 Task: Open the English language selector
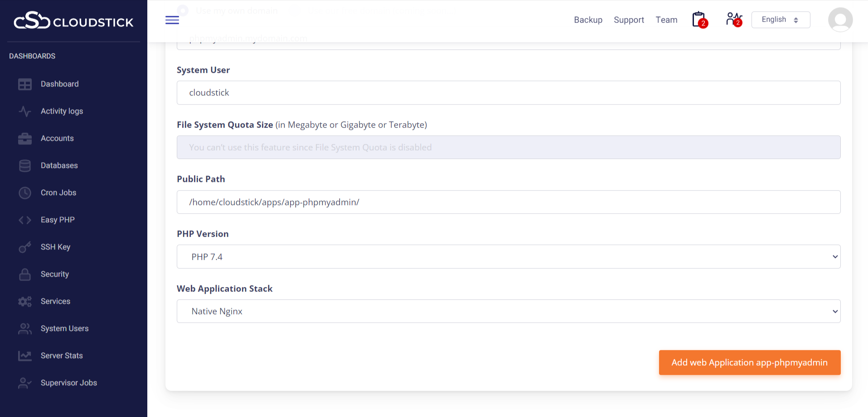[x=780, y=20]
